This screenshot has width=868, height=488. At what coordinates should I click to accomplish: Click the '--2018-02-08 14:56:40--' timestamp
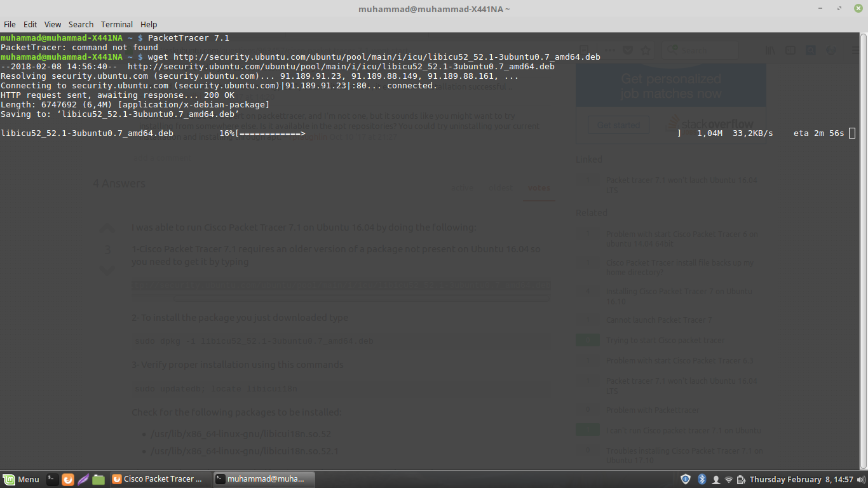click(59, 67)
